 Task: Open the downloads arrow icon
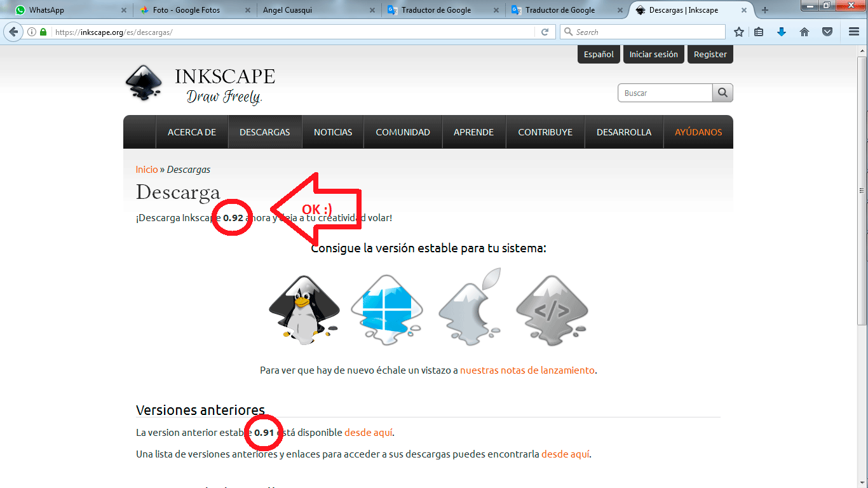click(x=782, y=32)
